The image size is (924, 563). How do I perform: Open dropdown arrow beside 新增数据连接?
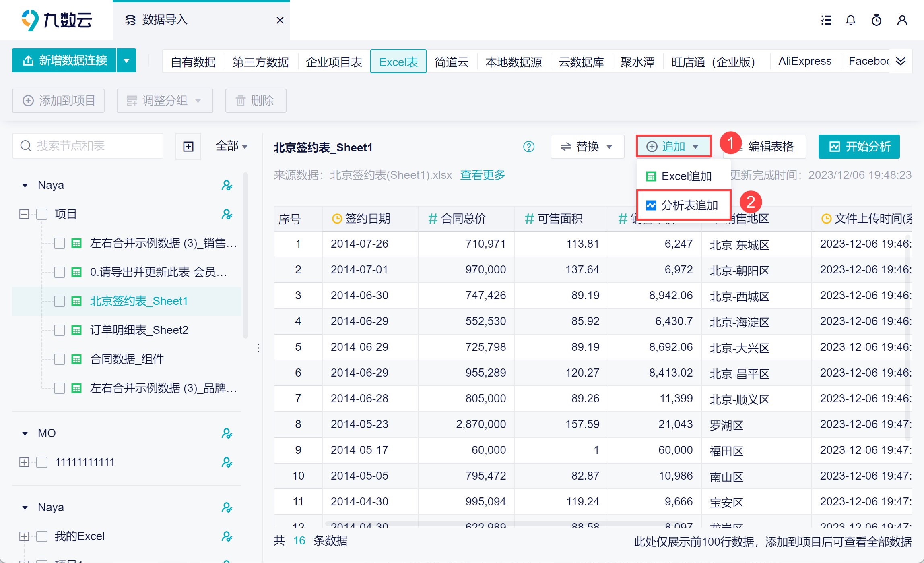(x=126, y=61)
